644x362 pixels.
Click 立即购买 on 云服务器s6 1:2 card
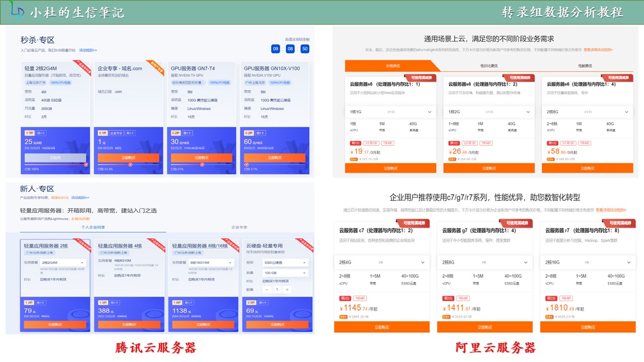489,168
